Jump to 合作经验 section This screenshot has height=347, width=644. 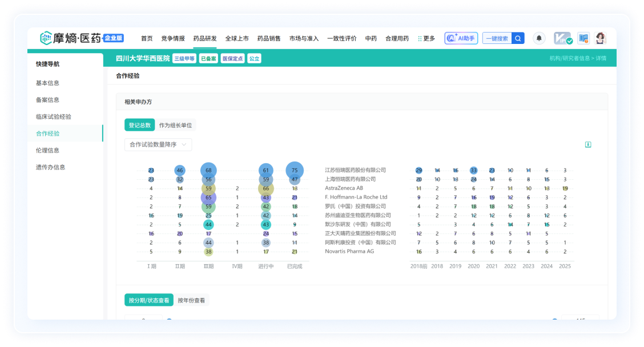(47, 134)
